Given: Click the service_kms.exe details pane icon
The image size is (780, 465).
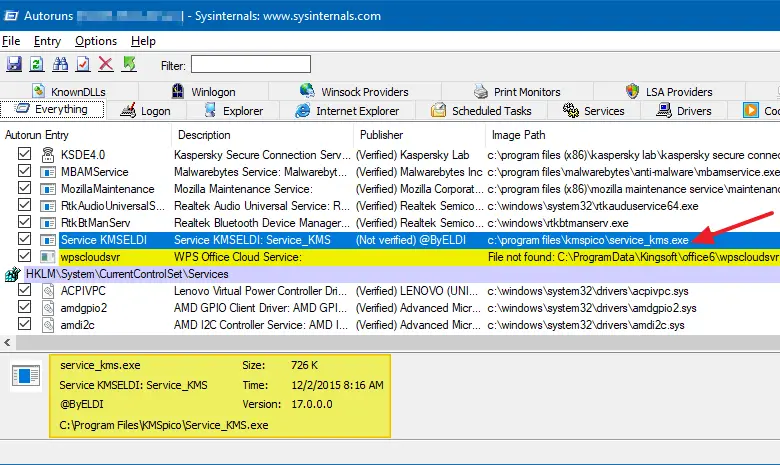Looking at the screenshot, I should click(x=26, y=375).
